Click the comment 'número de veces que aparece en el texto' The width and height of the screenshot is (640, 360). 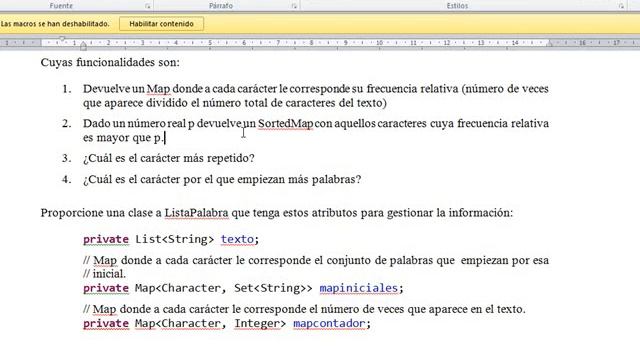[422, 309]
